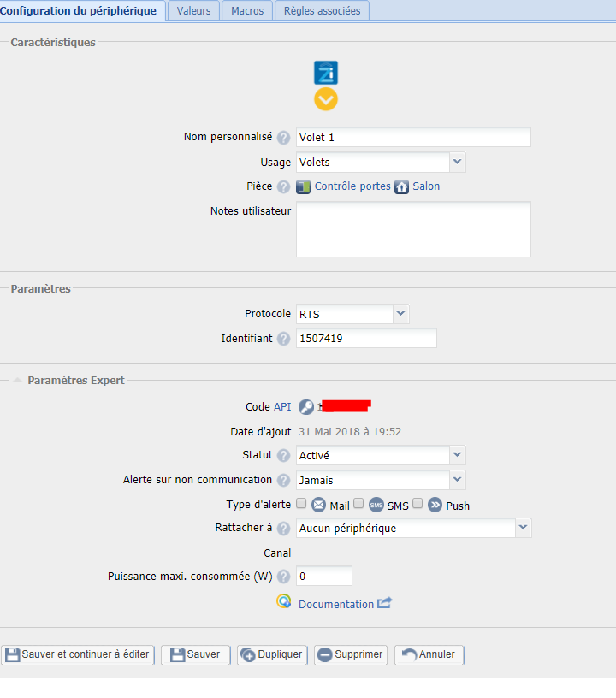
Task: Enable the Mail alert checkbox
Action: tap(301, 504)
